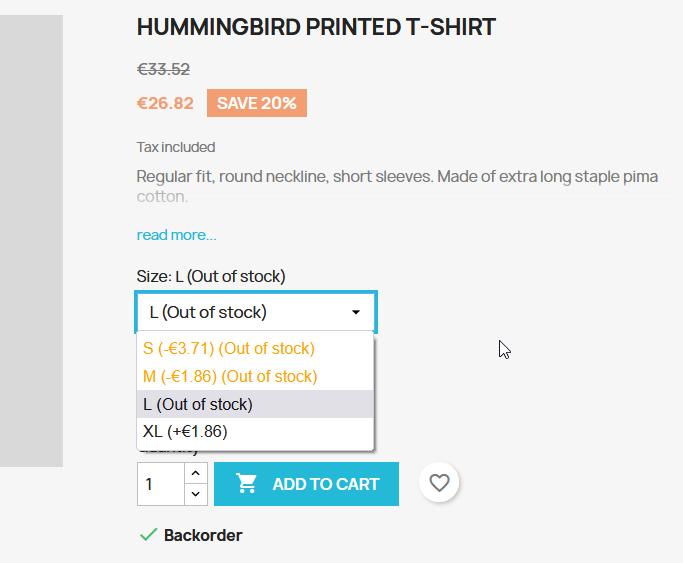683x563 pixels.
Task: Click the Hummingbird Printed T-Shirt title
Action: pos(316,27)
